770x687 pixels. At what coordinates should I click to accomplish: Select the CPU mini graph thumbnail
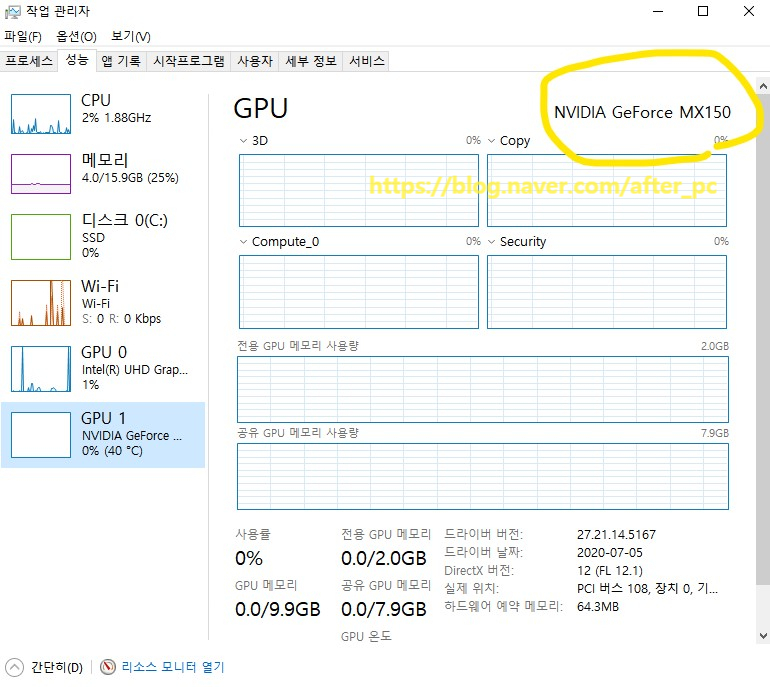(x=41, y=114)
